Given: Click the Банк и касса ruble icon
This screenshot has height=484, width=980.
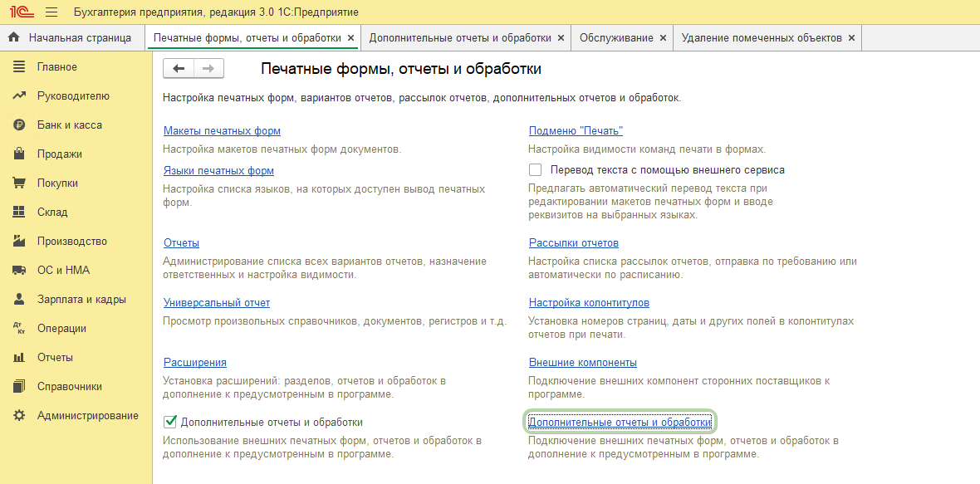Looking at the screenshot, I should 19,125.
